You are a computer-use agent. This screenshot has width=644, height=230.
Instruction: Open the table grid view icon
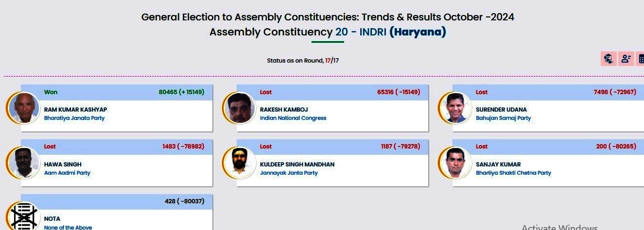(641, 59)
